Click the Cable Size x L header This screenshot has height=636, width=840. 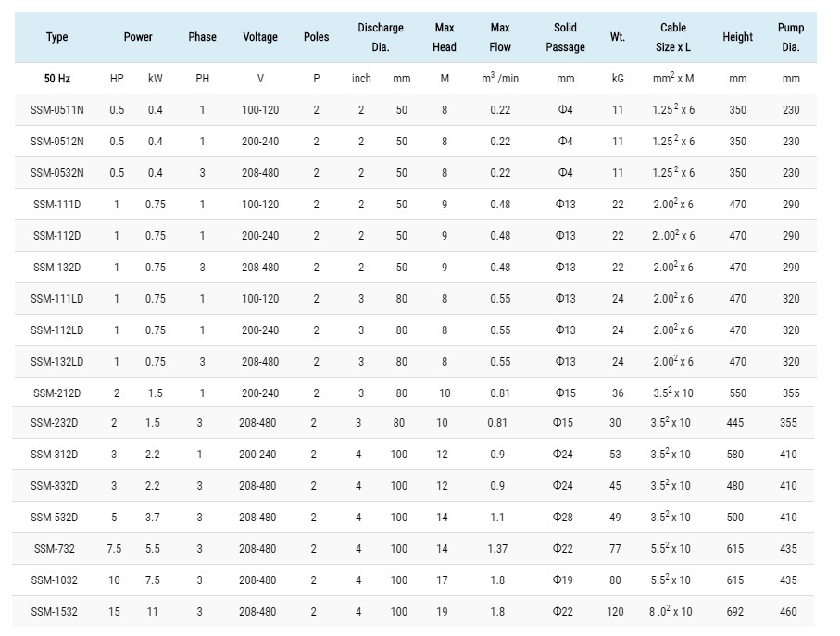(673, 37)
